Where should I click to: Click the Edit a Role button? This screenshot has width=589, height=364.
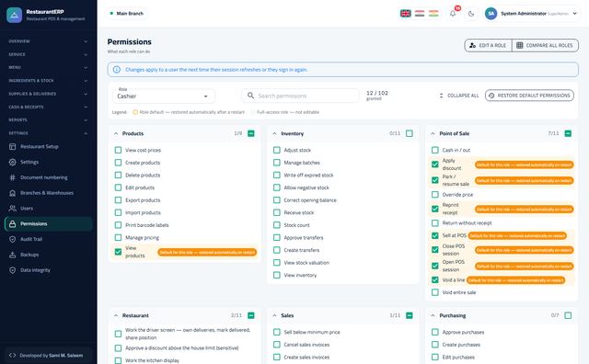click(x=488, y=45)
